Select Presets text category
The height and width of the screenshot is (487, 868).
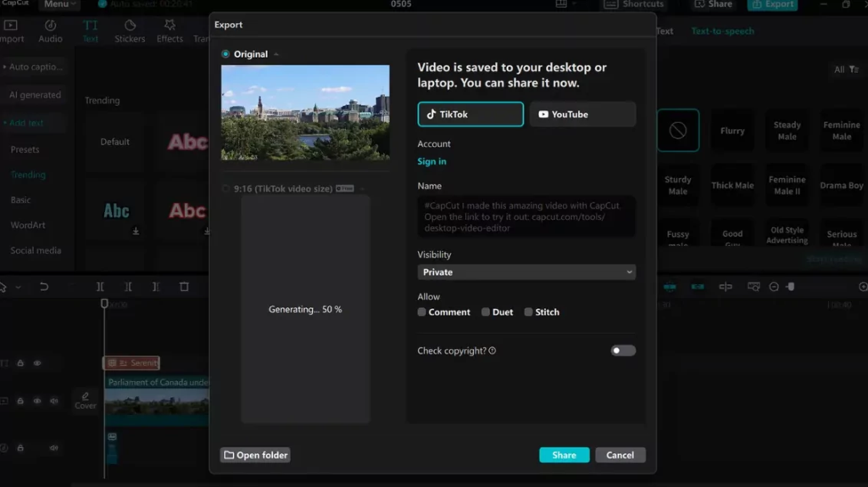25,149
